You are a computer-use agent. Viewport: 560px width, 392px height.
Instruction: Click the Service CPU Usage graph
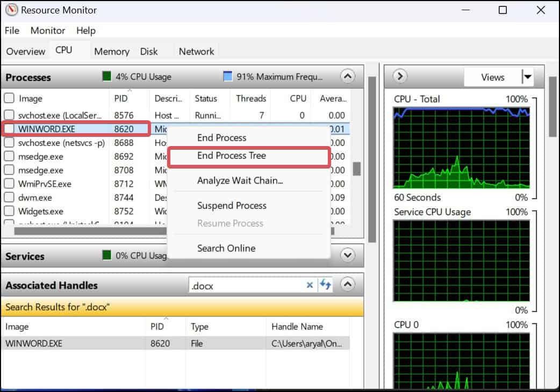462,261
